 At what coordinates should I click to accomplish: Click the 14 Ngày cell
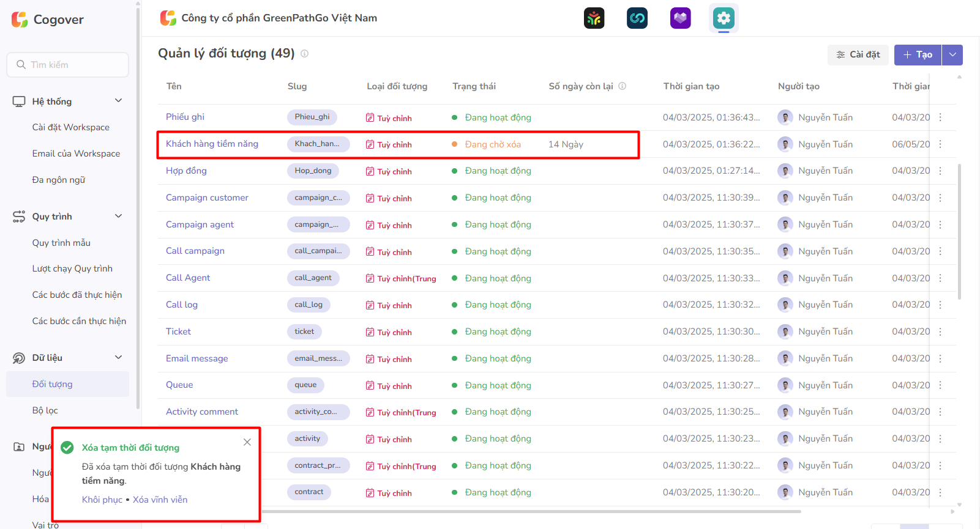[566, 144]
